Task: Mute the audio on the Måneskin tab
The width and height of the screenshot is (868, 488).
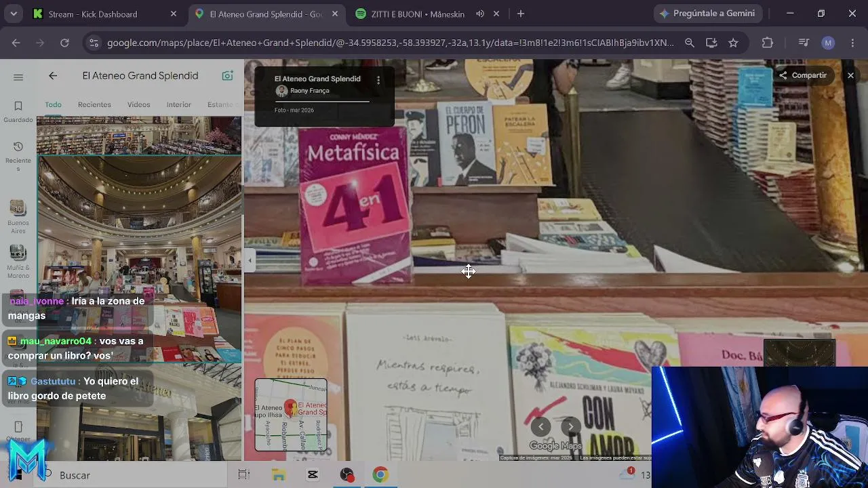Action: [x=480, y=14]
